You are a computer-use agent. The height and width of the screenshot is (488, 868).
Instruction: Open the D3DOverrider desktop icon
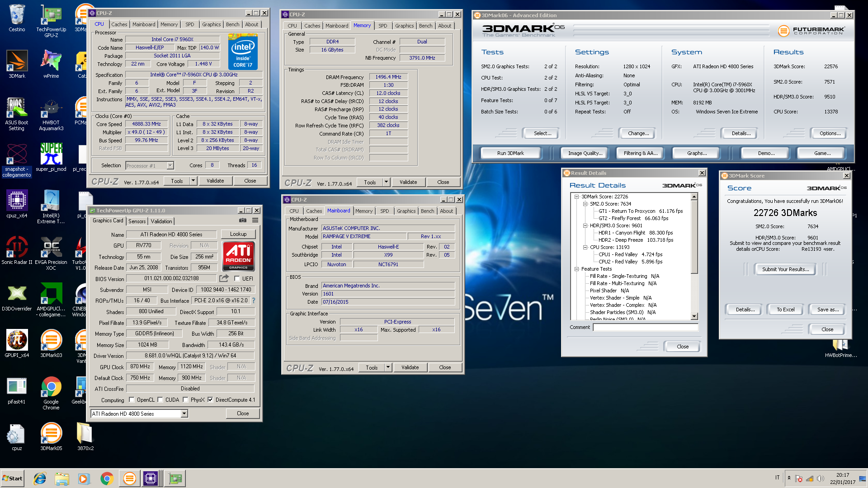(17, 297)
